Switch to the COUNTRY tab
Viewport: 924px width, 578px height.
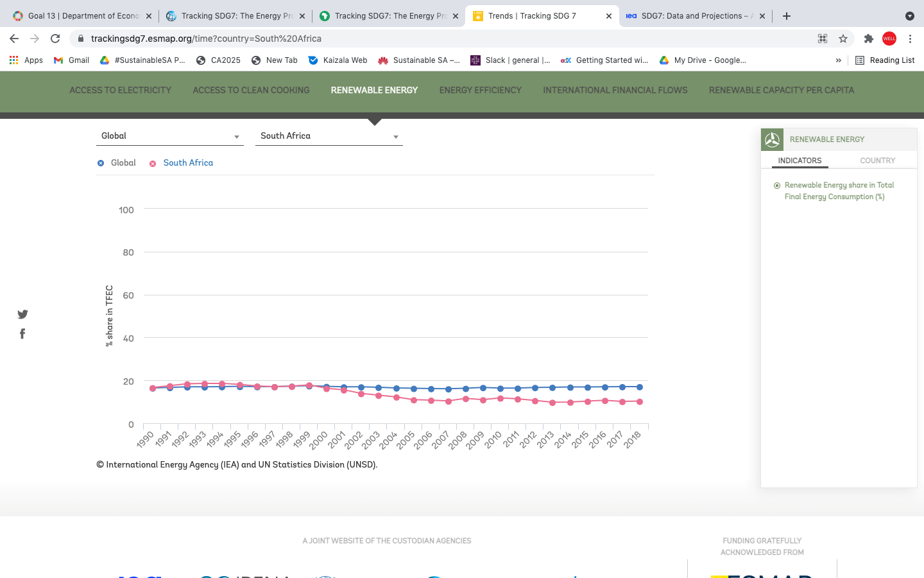pos(877,161)
